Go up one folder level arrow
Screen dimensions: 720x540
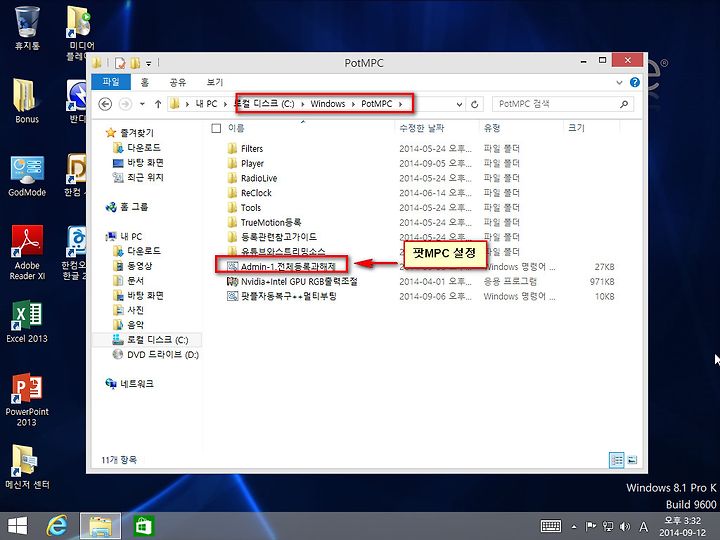(158, 104)
